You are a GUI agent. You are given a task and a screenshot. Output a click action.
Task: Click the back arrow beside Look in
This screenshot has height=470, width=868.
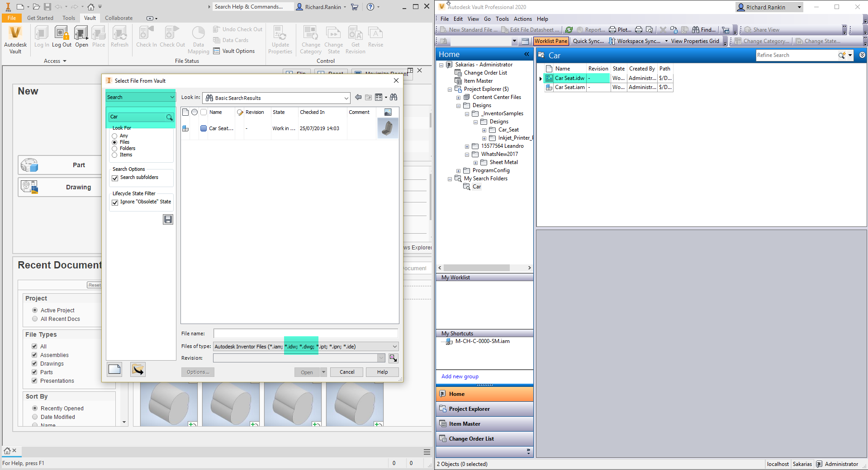click(x=358, y=97)
